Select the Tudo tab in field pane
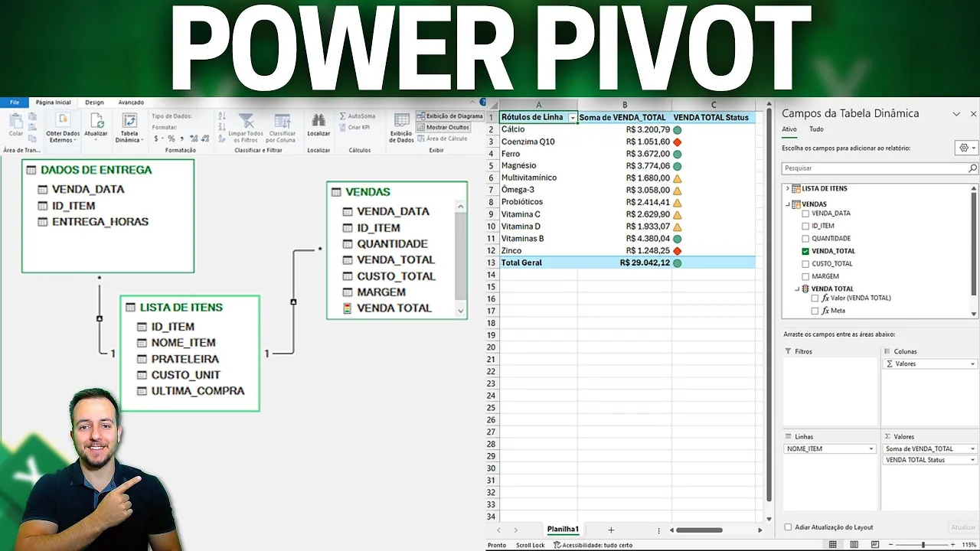 pyautogui.click(x=816, y=129)
